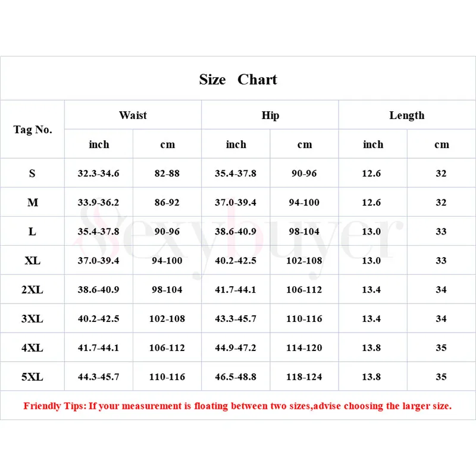Select the waist cm value 82-88
The image size is (476, 476).
(x=167, y=174)
